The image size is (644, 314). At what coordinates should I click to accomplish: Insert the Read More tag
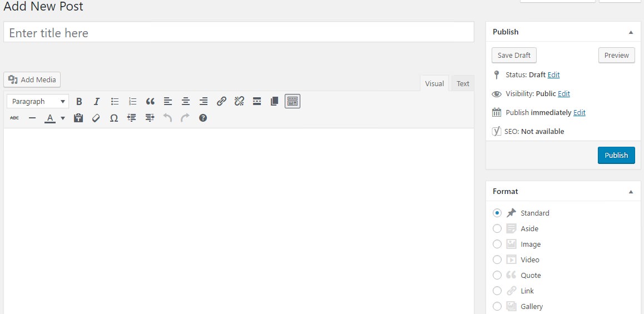tap(257, 101)
